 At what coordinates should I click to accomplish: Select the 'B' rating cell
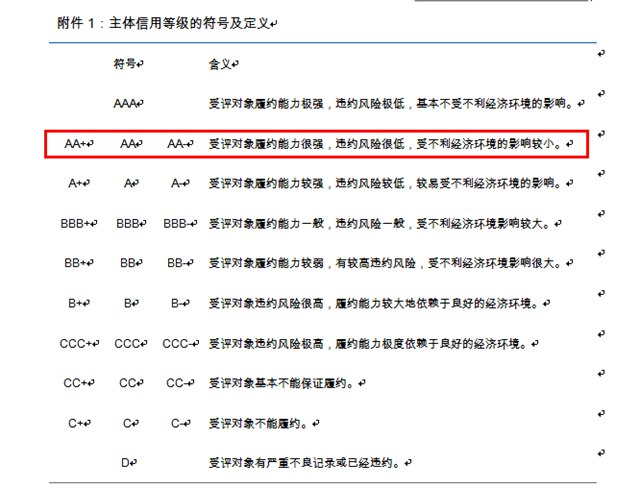pos(128,303)
